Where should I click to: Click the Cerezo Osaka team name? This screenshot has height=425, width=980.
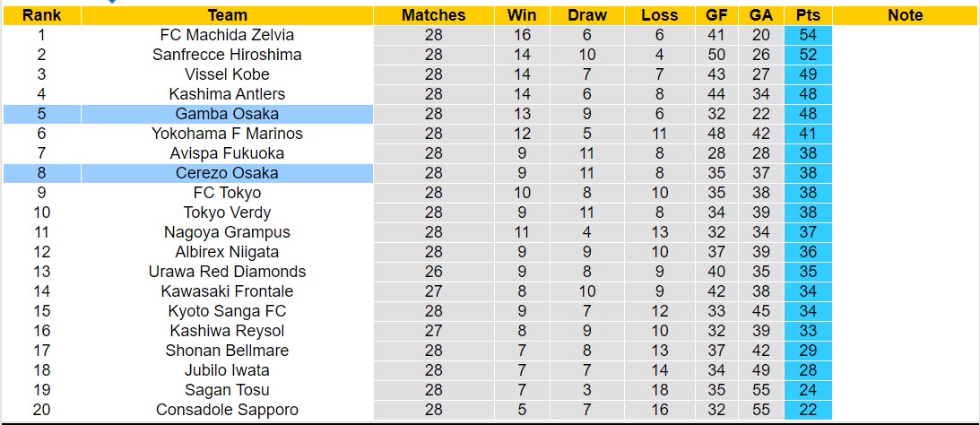(227, 173)
